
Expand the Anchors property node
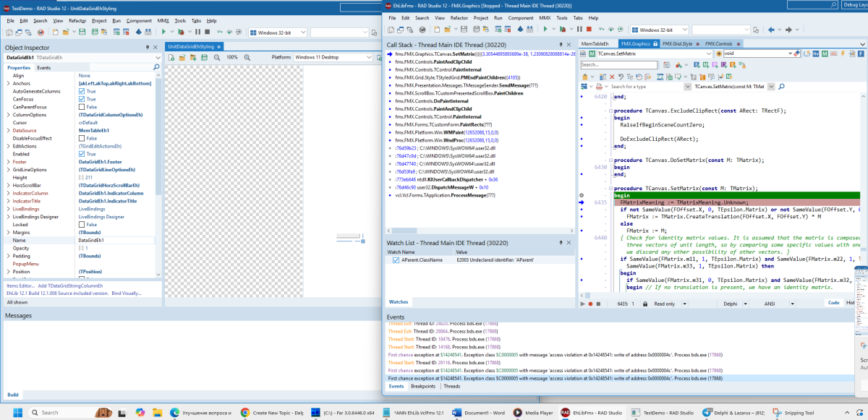click(x=8, y=84)
